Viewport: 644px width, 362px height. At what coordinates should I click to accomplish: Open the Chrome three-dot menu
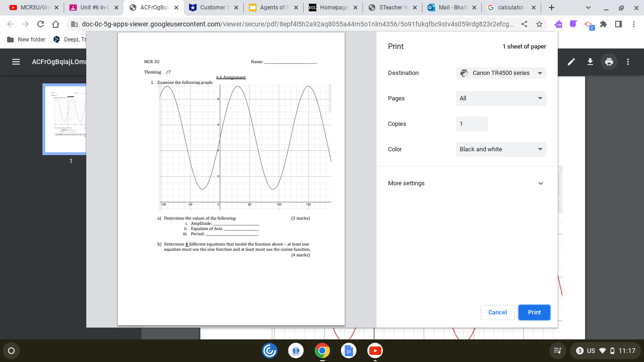(634, 24)
